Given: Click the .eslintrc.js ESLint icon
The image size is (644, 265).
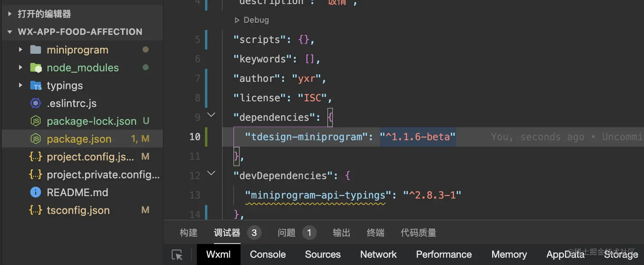Looking at the screenshot, I should click(36, 104).
